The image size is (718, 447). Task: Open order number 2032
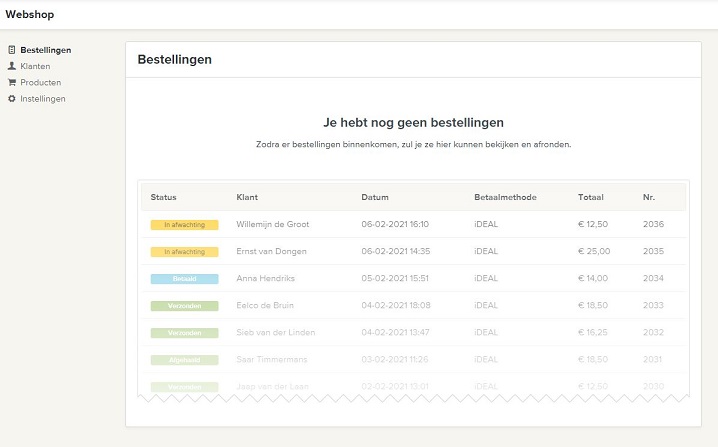click(653, 332)
